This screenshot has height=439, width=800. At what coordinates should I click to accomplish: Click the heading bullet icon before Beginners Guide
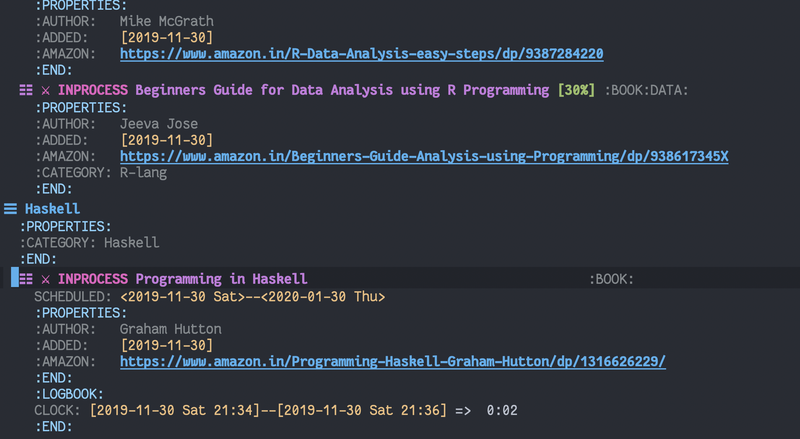(26, 90)
